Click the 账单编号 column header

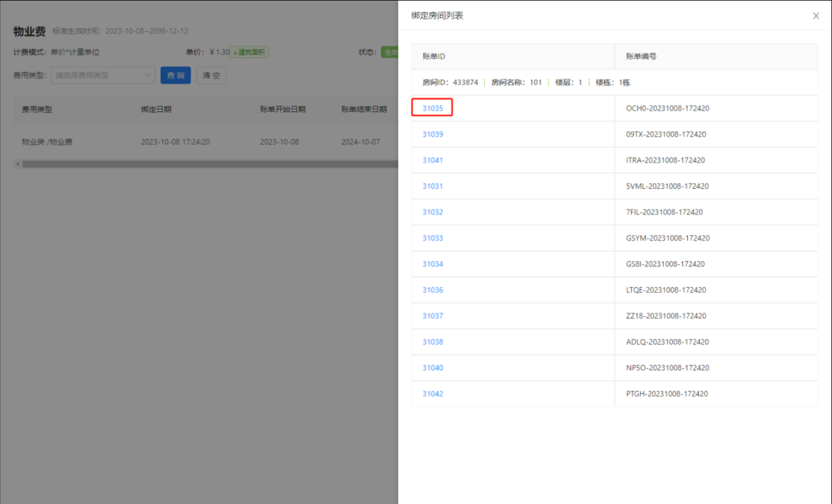[640, 56]
